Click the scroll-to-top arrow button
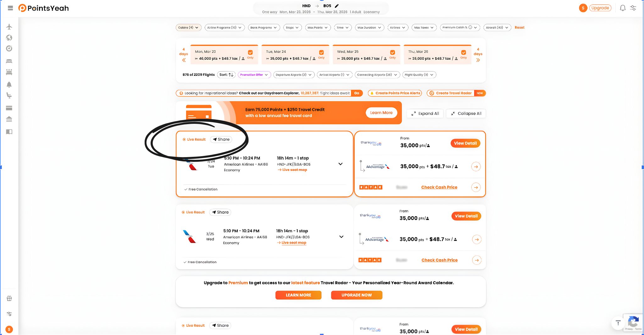The width and height of the screenshot is (644, 335). coord(618,323)
